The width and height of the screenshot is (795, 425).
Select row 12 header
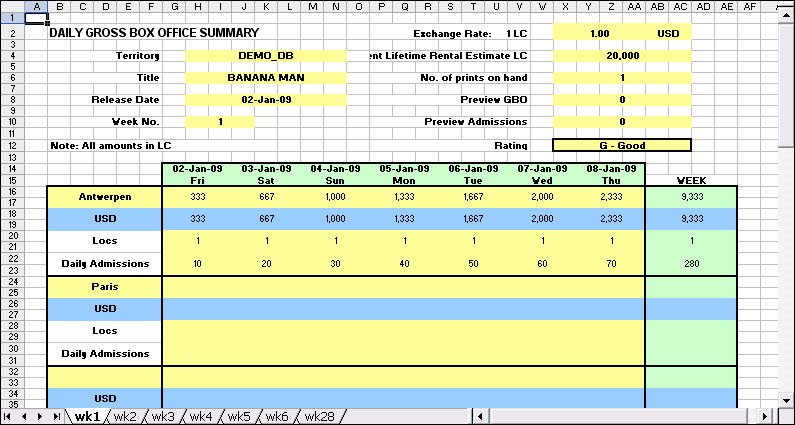[x=12, y=145]
